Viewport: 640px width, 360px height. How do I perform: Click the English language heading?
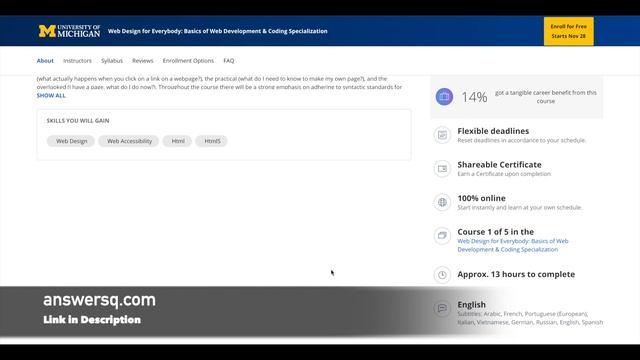(x=471, y=304)
